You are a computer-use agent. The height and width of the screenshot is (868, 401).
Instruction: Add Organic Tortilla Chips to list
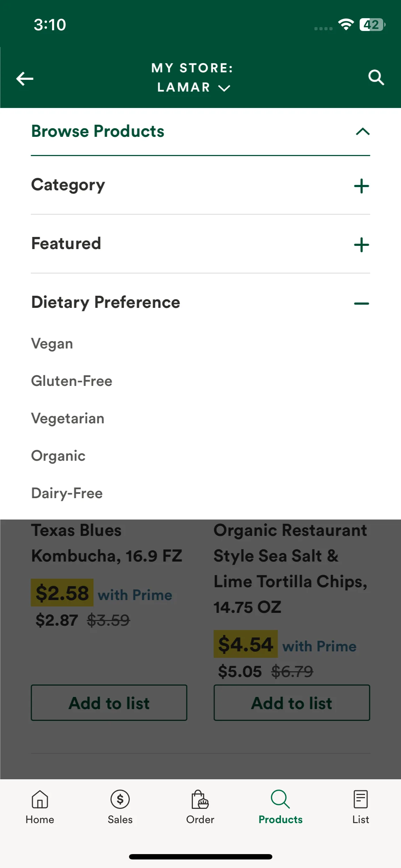[292, 703]
